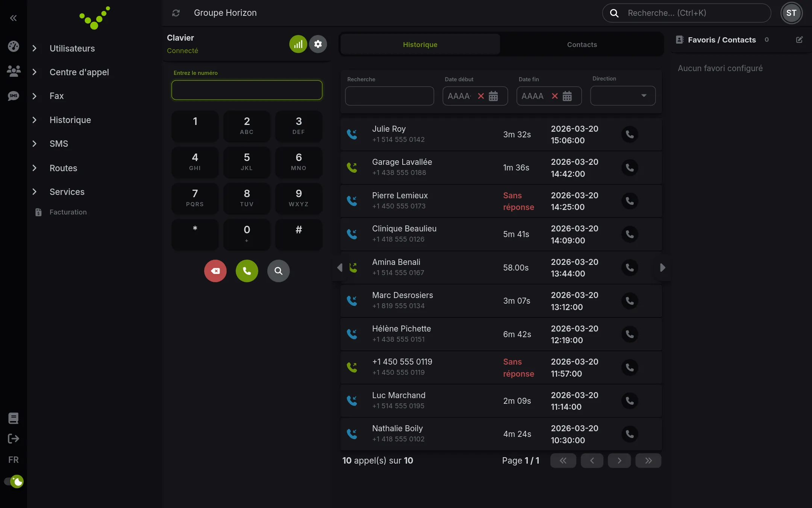The width and height of the screenshot is (812, 508).
Task: Click the dialpad search magnifier button
Action: tap(279, 271)
